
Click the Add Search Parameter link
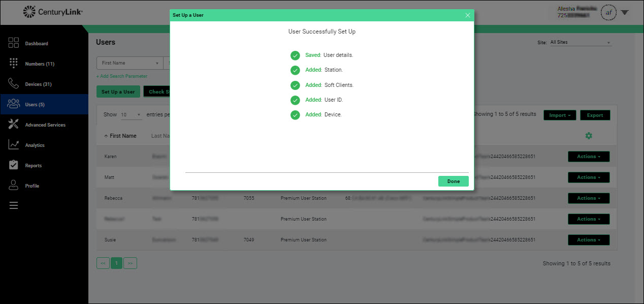[x=122, y=76]
